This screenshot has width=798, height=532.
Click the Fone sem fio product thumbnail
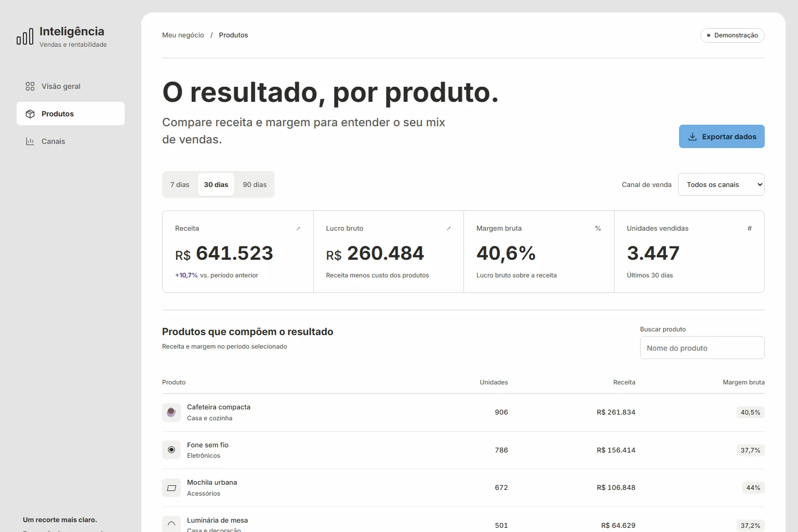171,450
